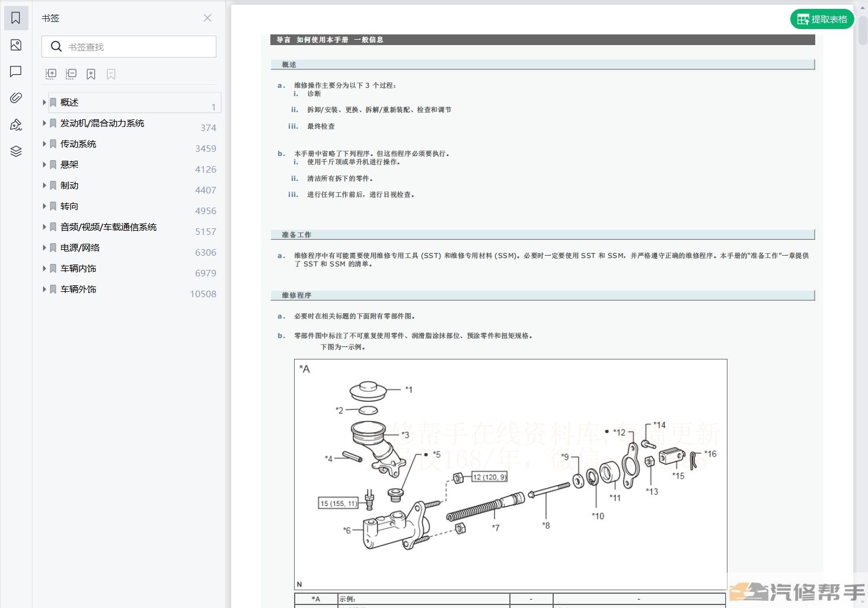Expand the 发动机/混合动力系统 bookmark
Image resolution: width=868 pixels, height=608 pixels.
tap(44, 123)
